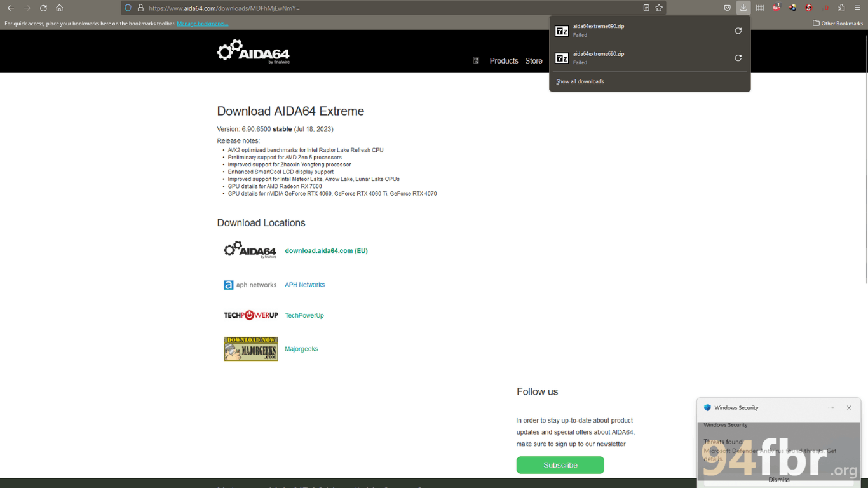Close the Windows Security notification
The image size is (868, 488).
849,408
